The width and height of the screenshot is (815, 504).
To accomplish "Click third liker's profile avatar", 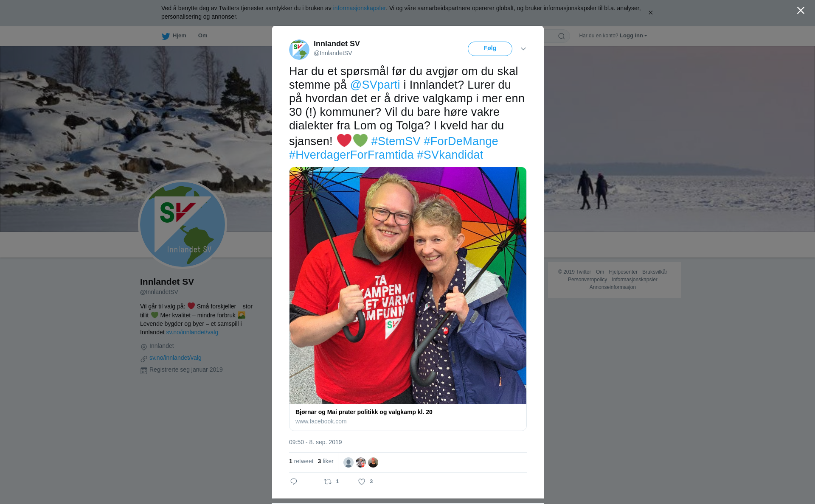I will (373, 462).
